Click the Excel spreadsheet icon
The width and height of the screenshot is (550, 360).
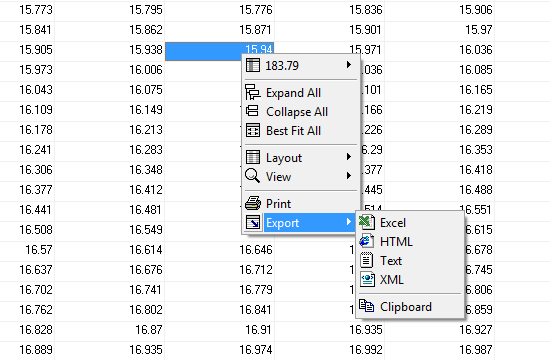(367, 222)
